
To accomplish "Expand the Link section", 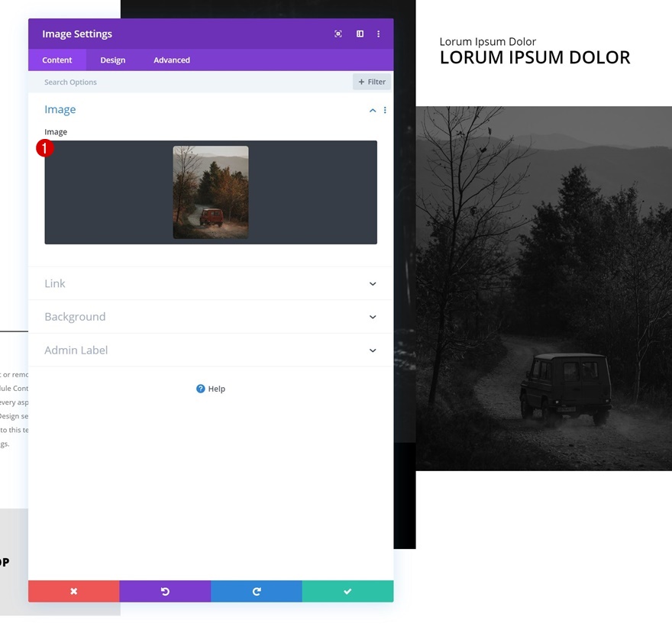I will [x=211, y=284].
